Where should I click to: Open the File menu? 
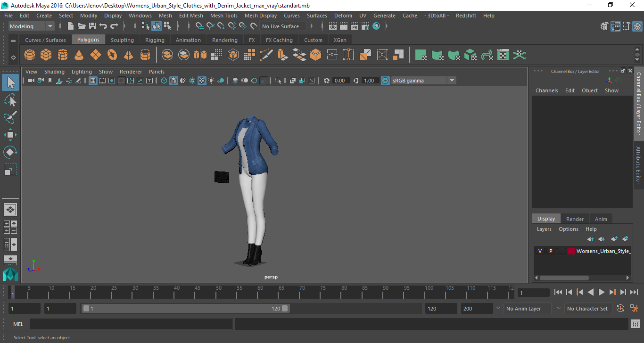pos(8,16)
